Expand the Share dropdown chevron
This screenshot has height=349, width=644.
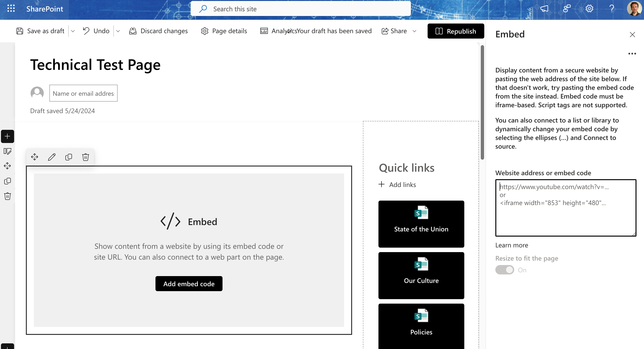pyautogui.click(x=414, y=31)
